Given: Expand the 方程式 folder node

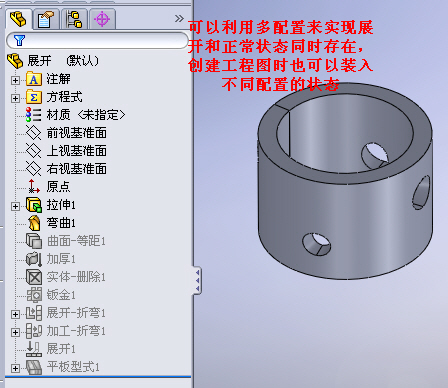Looking at the screenshot, I should click(15, 98).
